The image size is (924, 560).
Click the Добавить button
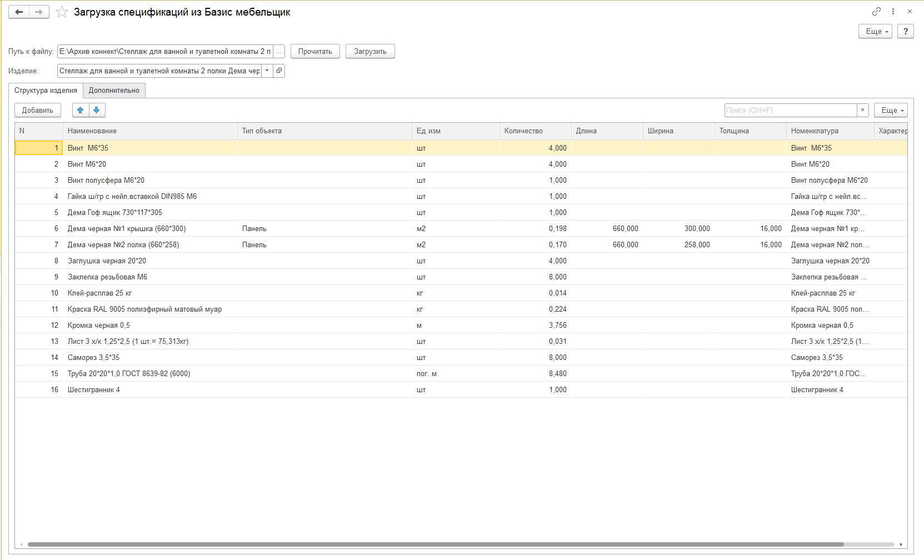pyautogui.click(x=38, y=110)
